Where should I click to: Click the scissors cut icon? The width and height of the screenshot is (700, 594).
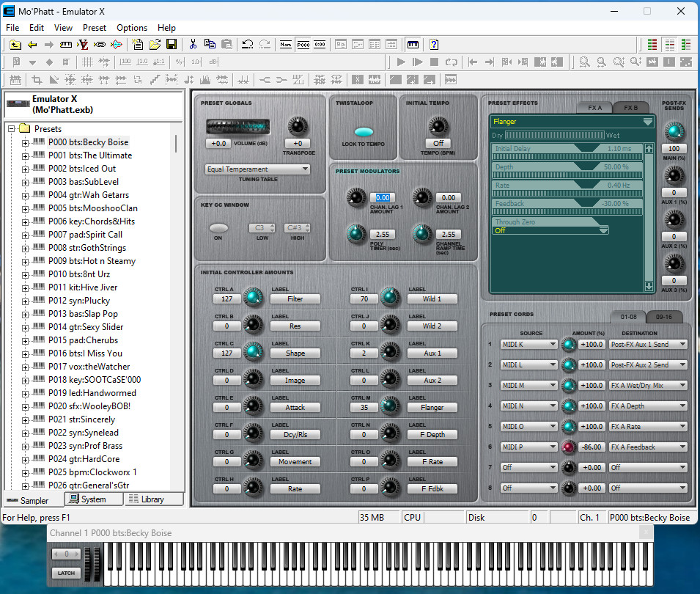pyautogui.click(x=193, y=44)
